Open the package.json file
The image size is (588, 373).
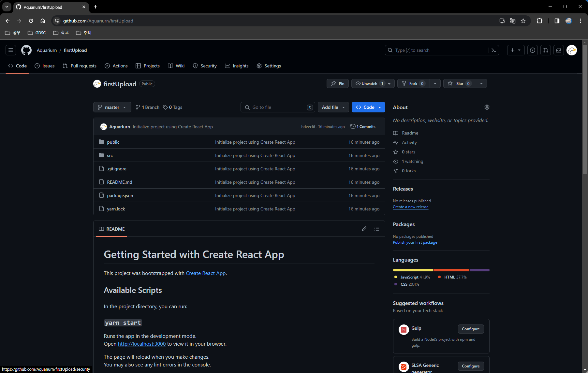click(x=120, y=195)
